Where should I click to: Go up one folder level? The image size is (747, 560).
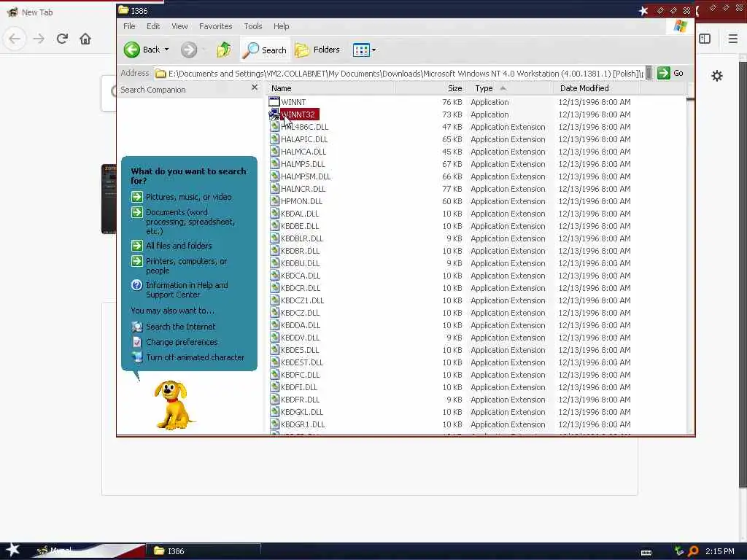point(224,50)
